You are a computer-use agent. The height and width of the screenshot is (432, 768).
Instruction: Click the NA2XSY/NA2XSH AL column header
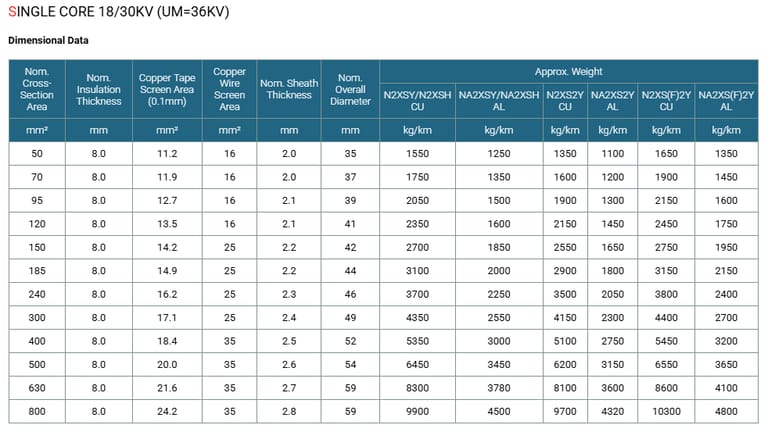point(498,100)
